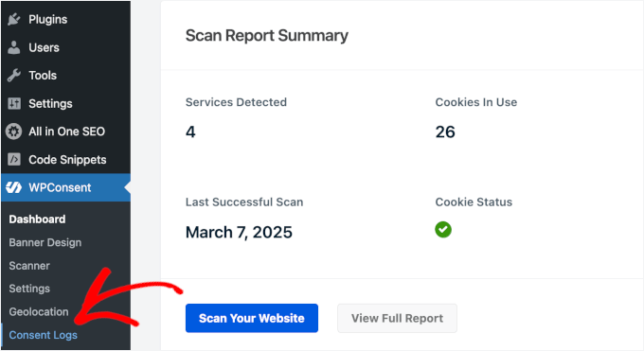Click the Code Snippets icon
The height and width of the screenshot is (351, 644).
point(14,159)
